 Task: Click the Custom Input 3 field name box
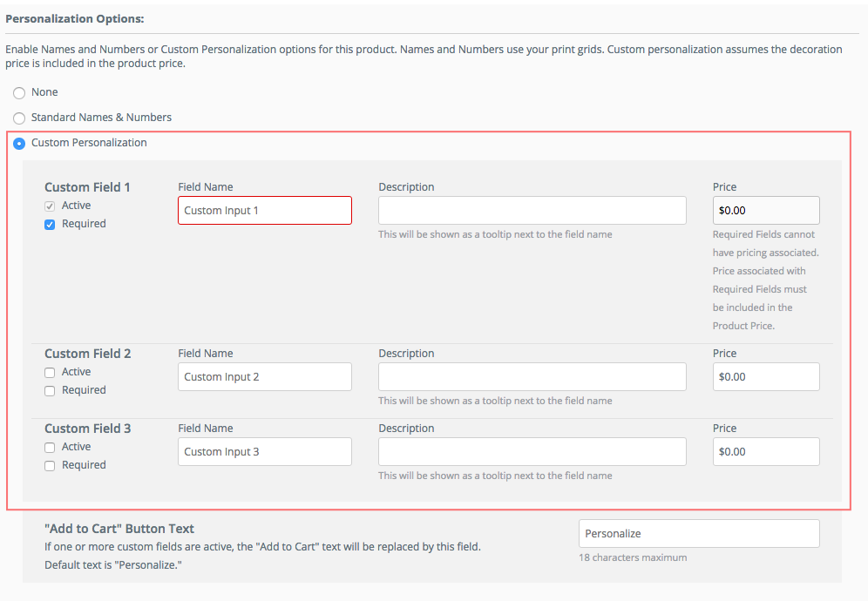pyautogui.click(x=265, y=451)
